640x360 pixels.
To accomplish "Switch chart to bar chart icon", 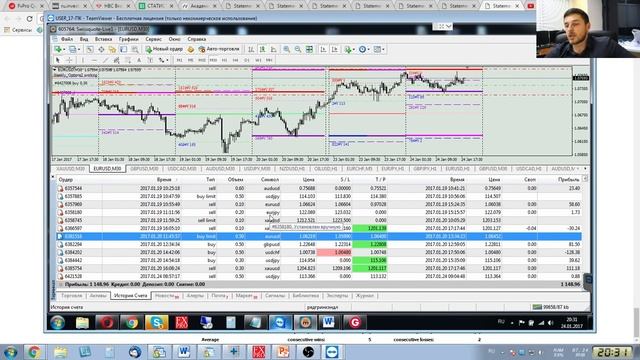I will 251,49.
